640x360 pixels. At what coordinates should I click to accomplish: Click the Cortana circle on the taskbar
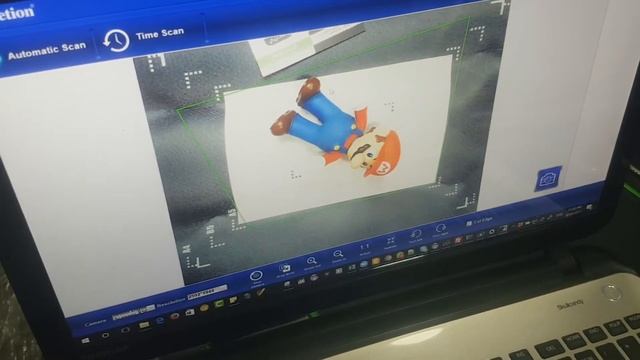pos(106,336)
